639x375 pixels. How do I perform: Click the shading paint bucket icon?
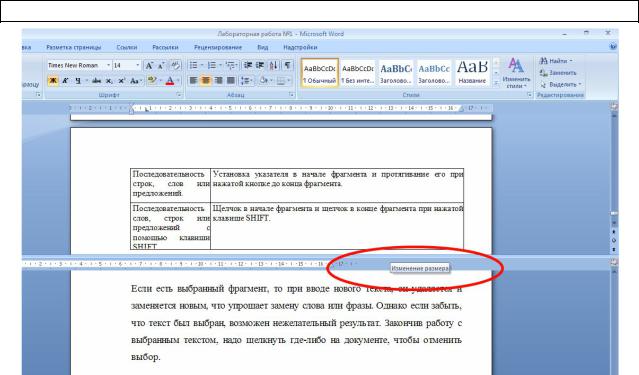(264, 81)
